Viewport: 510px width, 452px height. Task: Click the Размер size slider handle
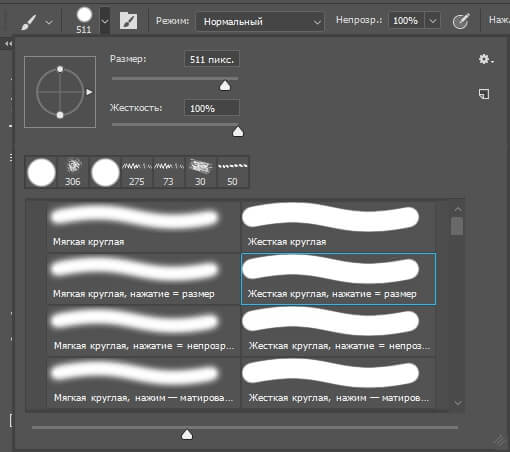coord(225,86)
